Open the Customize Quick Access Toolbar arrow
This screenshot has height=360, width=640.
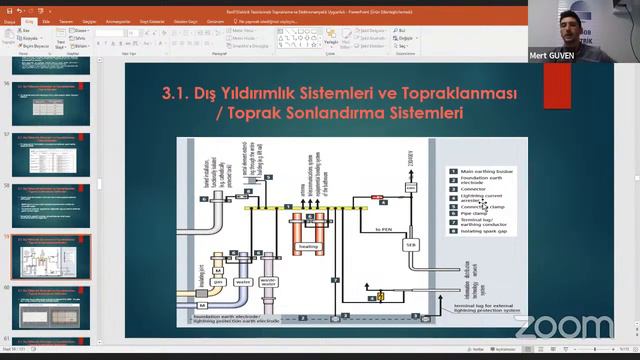tap(50, 11)
